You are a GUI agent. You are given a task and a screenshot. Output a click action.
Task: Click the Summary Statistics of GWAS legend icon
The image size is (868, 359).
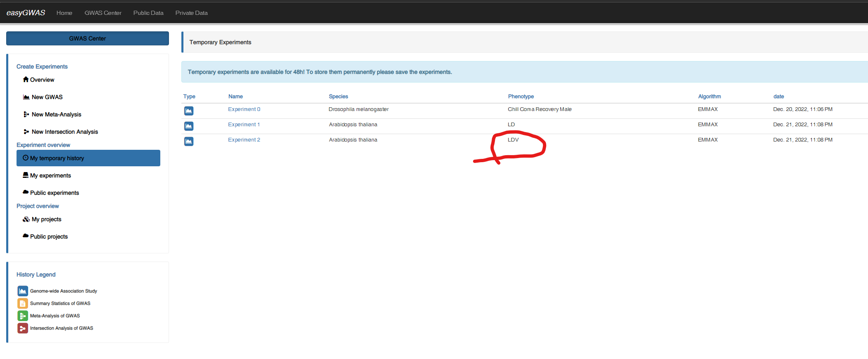[23, 303]
